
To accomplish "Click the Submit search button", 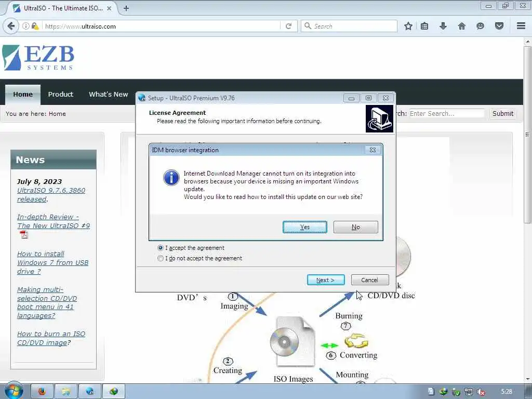I will (503, 114).
